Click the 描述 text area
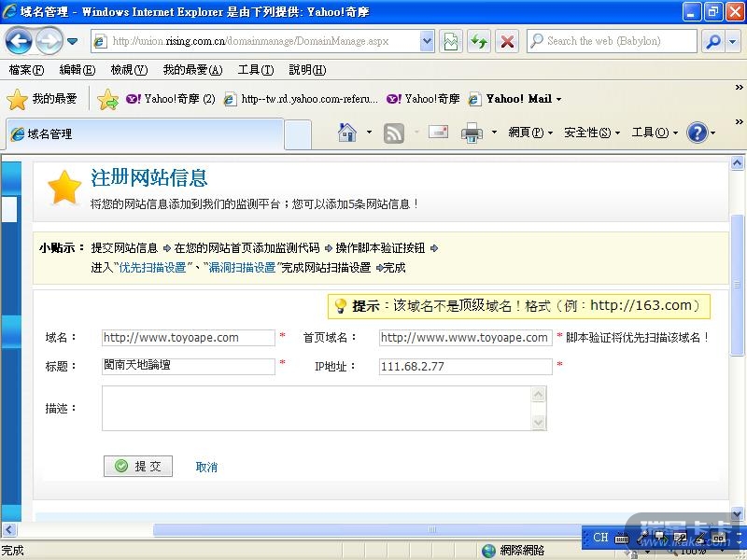Screen dimensions: 747x560 pyautogui.click(x=317, y=408)
